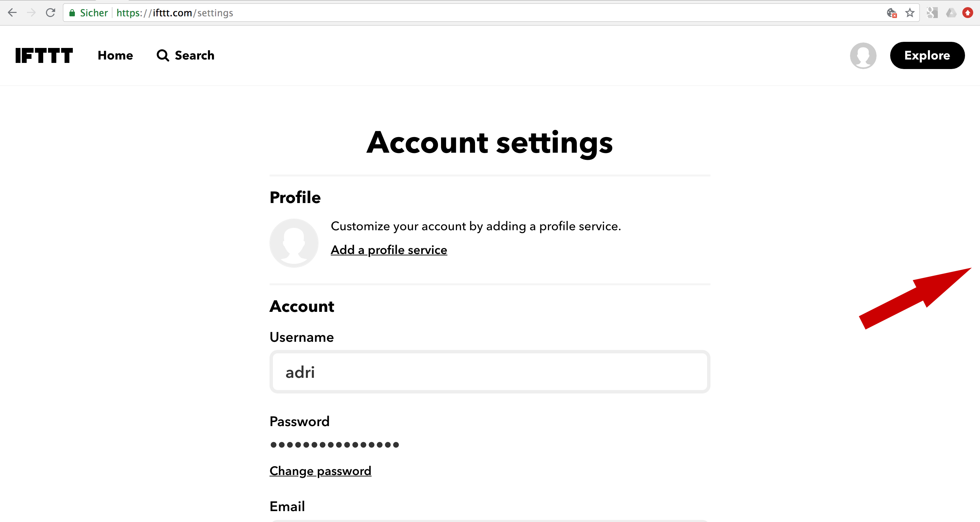Focus the Username field containing adri
Image resolution: width=980 pixels, height=522 pixels.
(x=490, y=372)
